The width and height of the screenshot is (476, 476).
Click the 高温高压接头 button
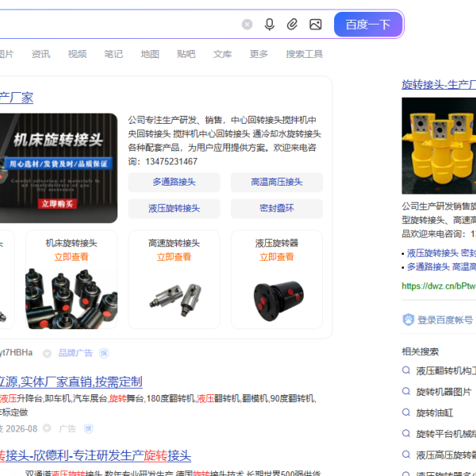tap(277, 182)
